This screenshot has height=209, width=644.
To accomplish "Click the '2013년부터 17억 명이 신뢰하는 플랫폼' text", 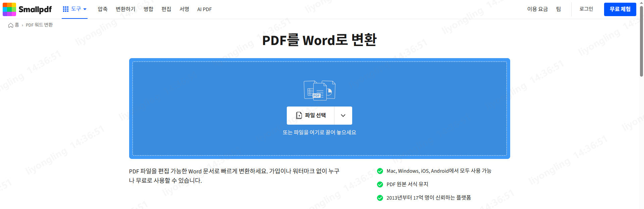I will 429,198.
